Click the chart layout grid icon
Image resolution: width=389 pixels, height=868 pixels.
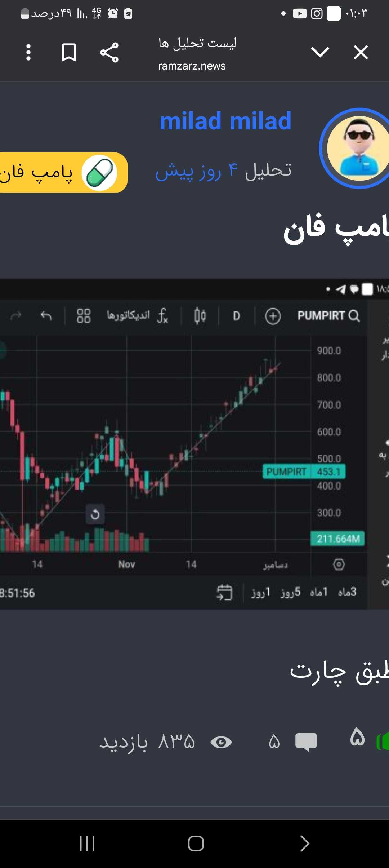pyautogui.click(x=84, y=316)
